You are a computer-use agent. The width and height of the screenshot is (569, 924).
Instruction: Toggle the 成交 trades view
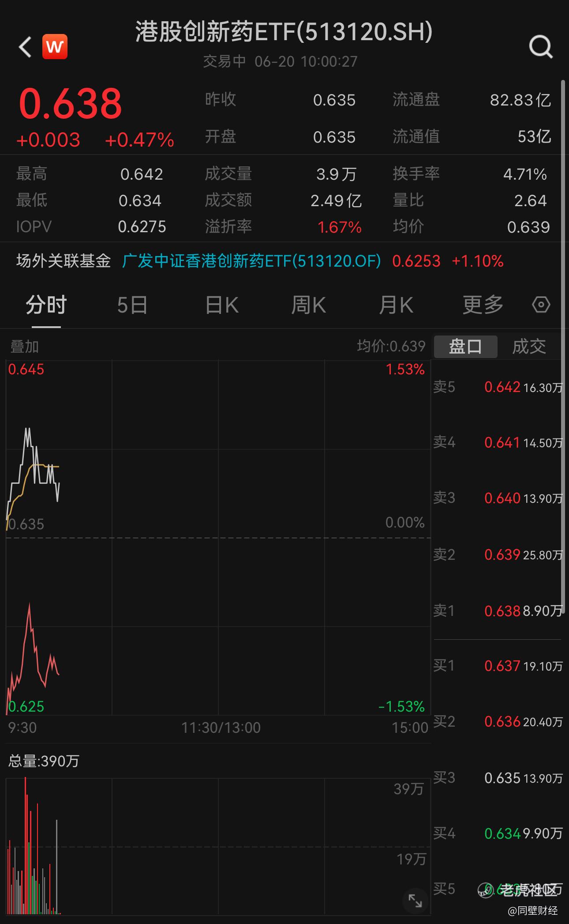(x=528, y=347)
